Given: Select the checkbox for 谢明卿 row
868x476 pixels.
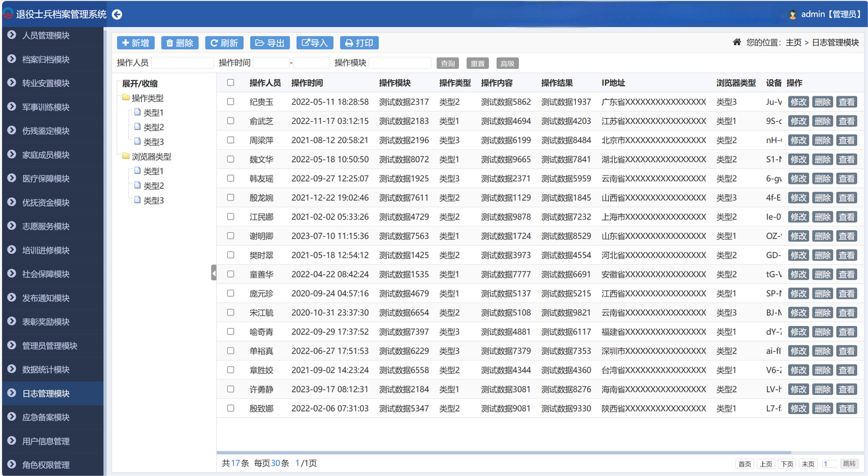Looking at the screenshot, I should tap(230, 235).
